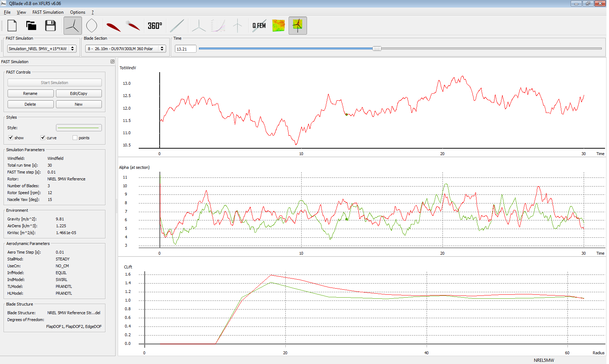The height and width of the screenshot is (364, 609).
Task: Open the View menu
Action: [x=21, y=12]
